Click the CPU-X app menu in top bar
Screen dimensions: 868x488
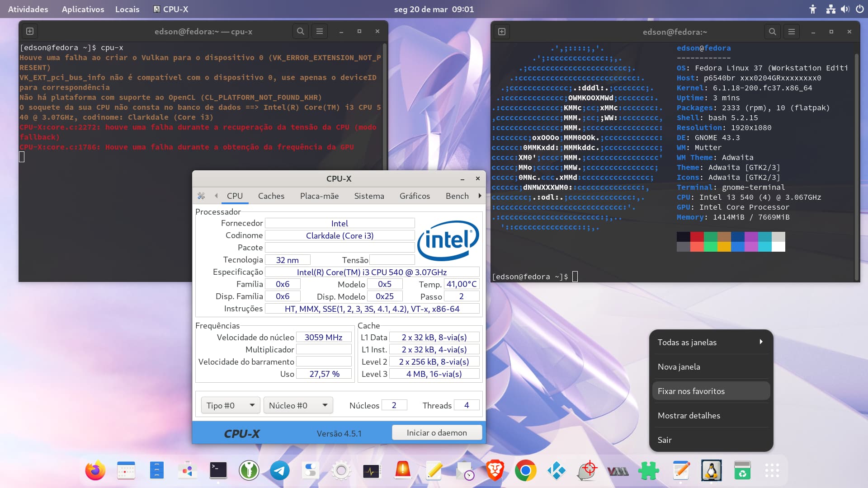[x=171, y=9]
